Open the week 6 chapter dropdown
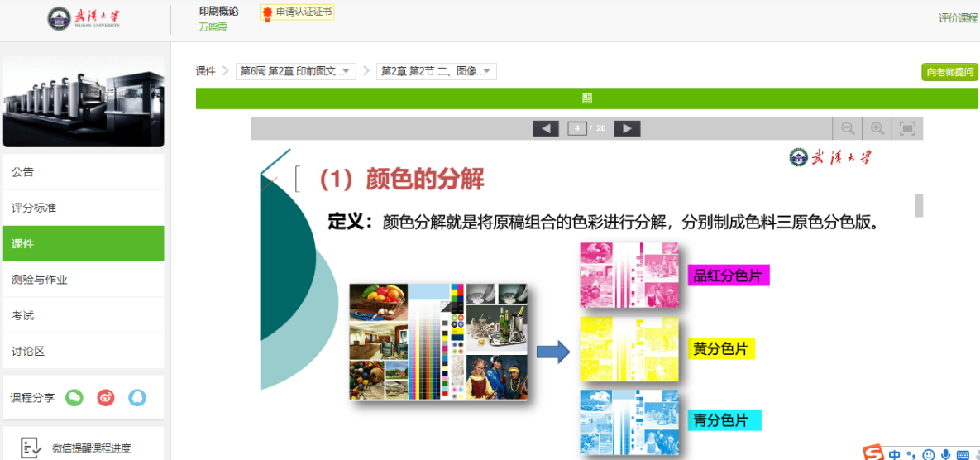 tap(295, 71)
